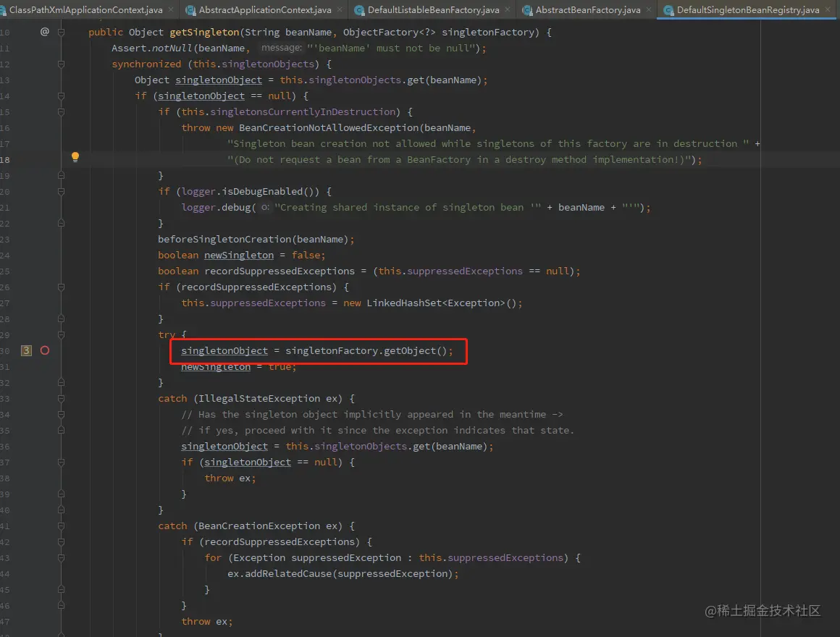Fold the singletonsCurrentlyInDestruction if block
840x637 pixels.
coord(61,112)
